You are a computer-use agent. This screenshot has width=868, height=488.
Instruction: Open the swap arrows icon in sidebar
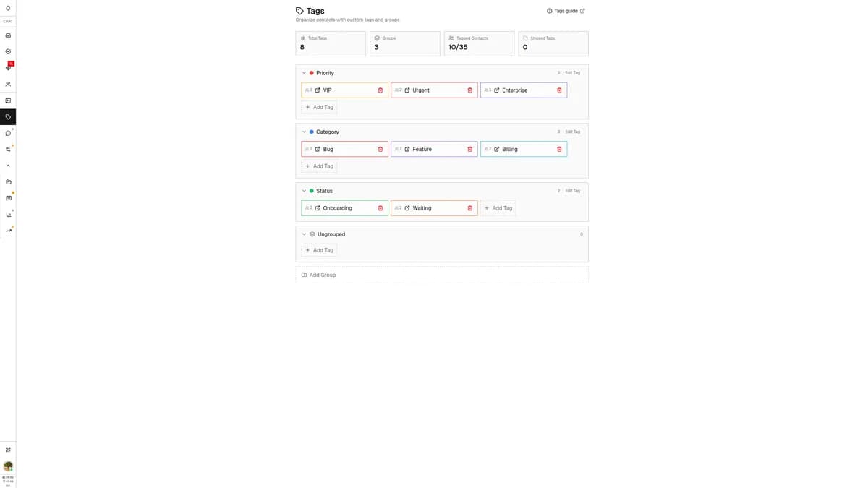(8, 149)
